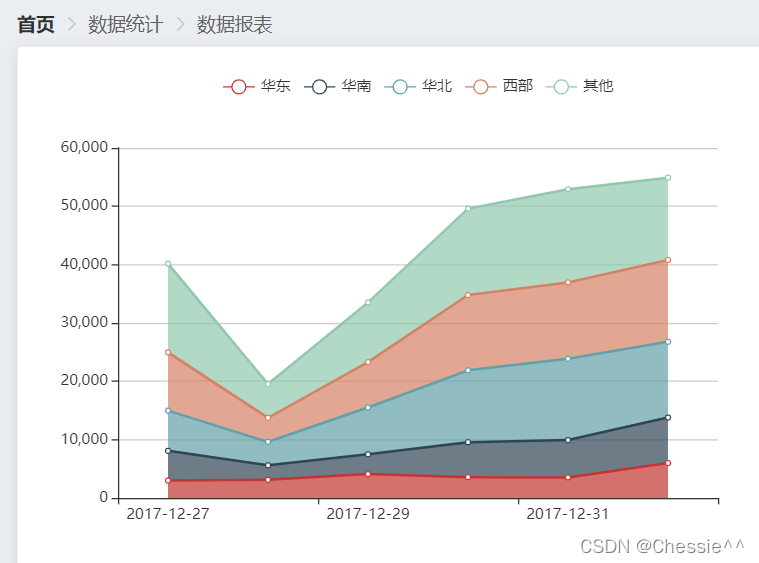Toggle the 华东 legend series
The height and width of the screenshot is (563, 759).
pos(257,86)
